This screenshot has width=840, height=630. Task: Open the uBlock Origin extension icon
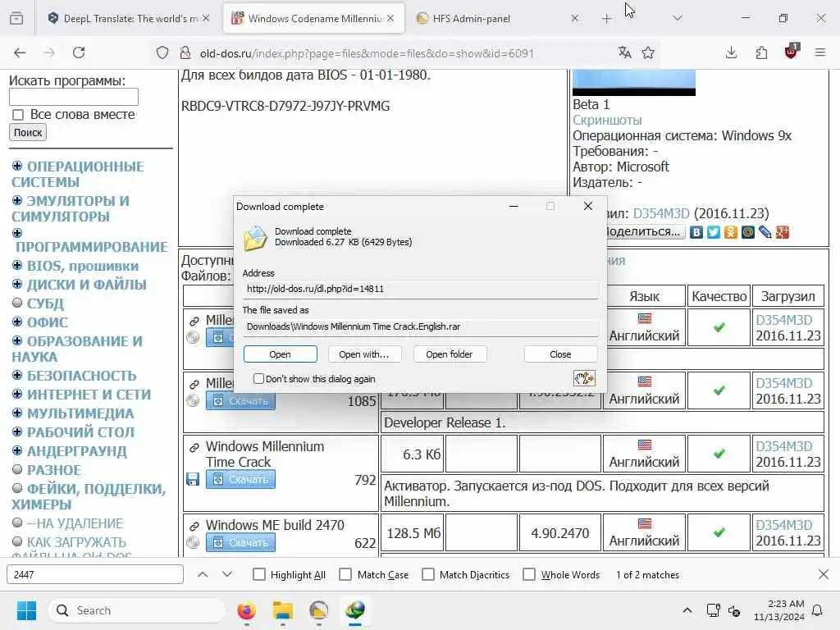click(792, 52)
